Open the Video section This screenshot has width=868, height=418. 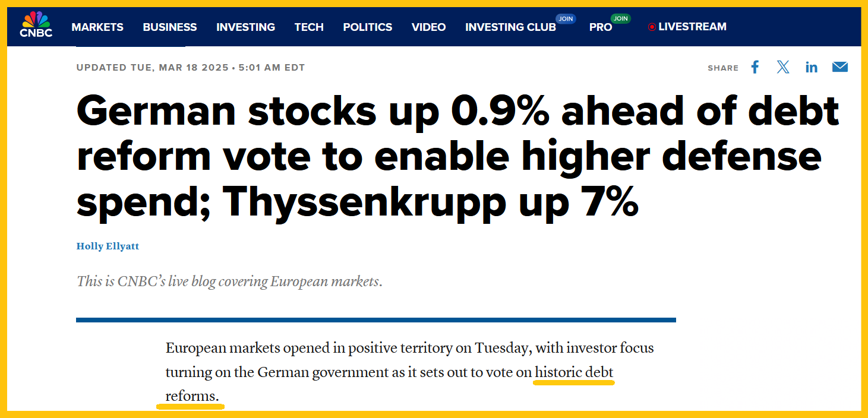click(429, 27)
